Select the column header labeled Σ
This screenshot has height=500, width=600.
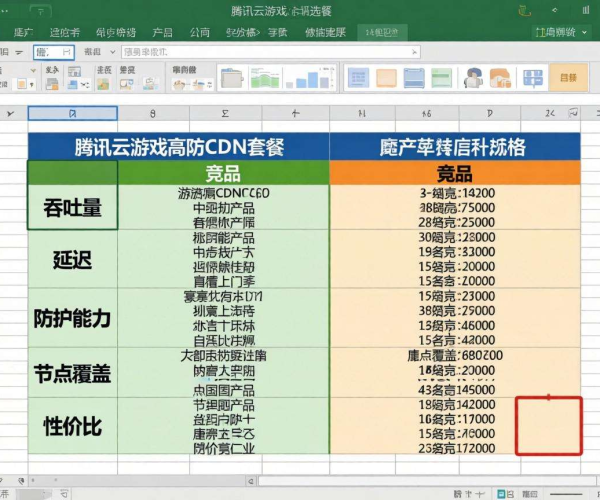225,114
